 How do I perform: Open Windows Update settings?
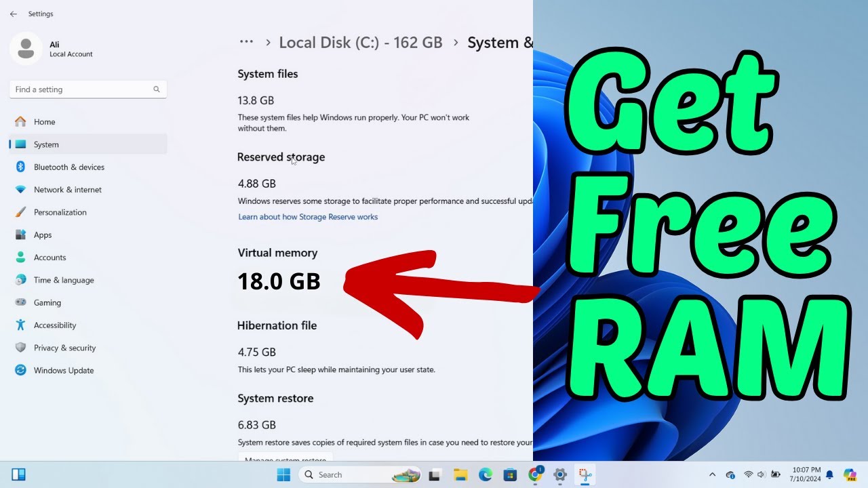[88, 370]
